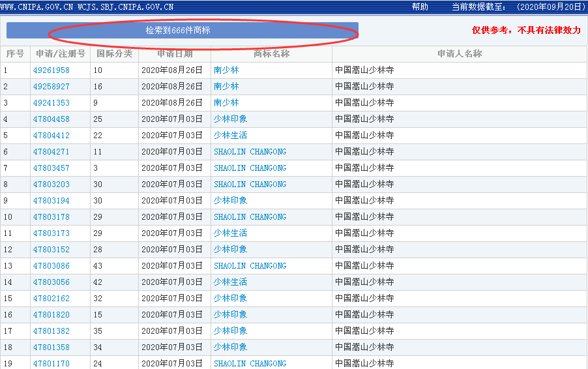This screenshot has width=588, height=369.
Task: Click the 仅供参考，不具有法律效力 disclaimer text
Action: tap(526, 31)
